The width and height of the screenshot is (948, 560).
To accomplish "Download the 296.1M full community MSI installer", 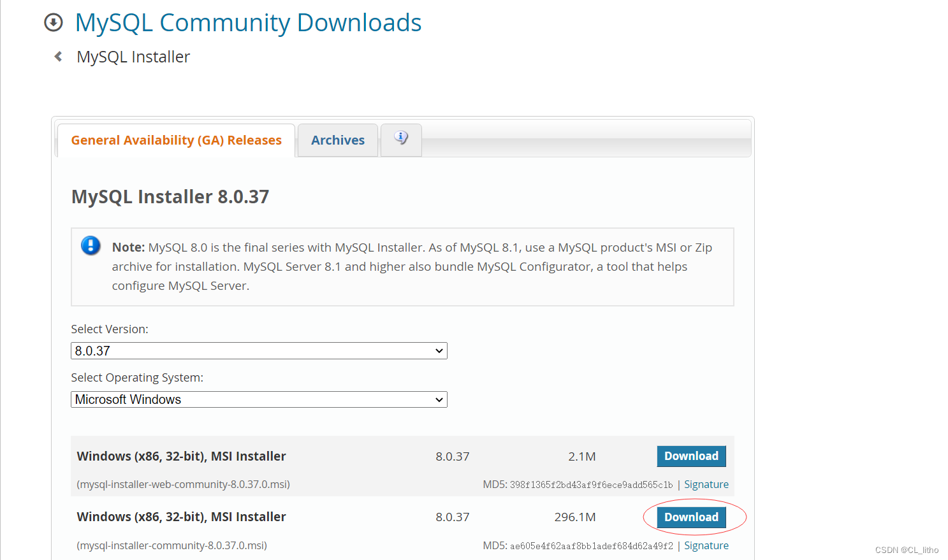I will pos(691,517).
